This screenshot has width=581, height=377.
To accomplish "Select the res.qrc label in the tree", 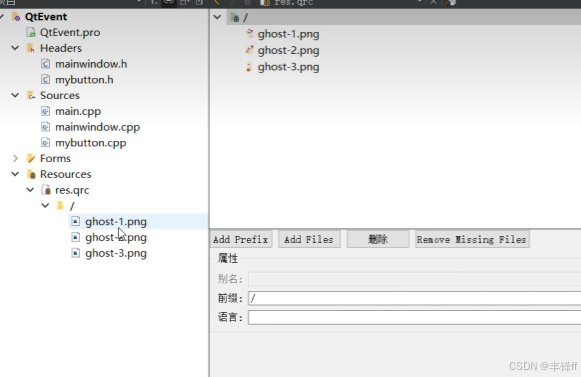I will pyautogui.click(x=72, y=191).
